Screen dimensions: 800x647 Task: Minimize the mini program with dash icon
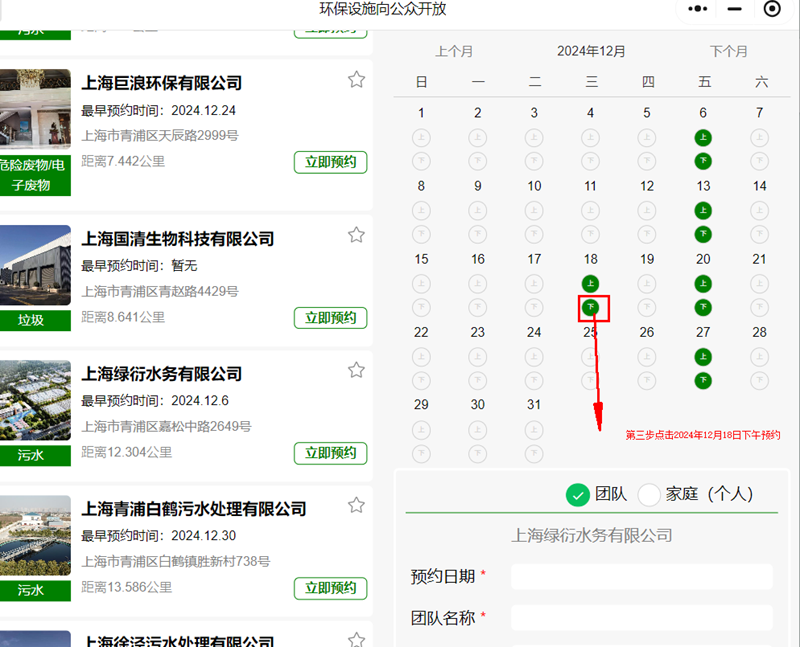point(734,9)
